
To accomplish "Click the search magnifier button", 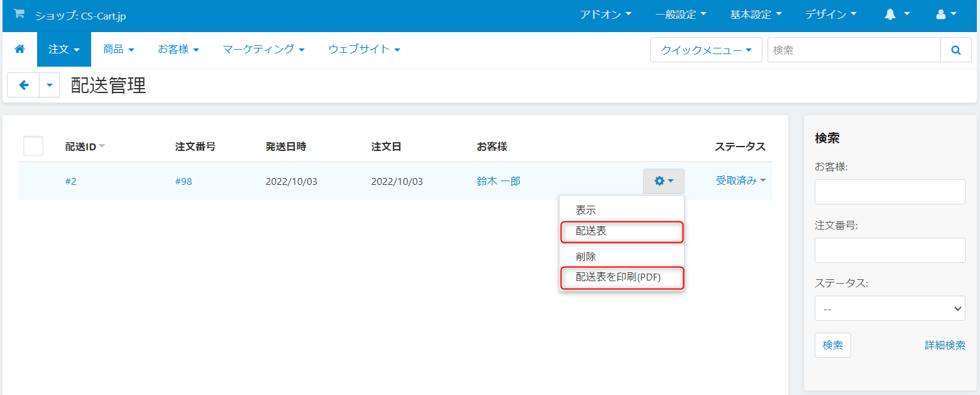I will (x=956, y=50).
